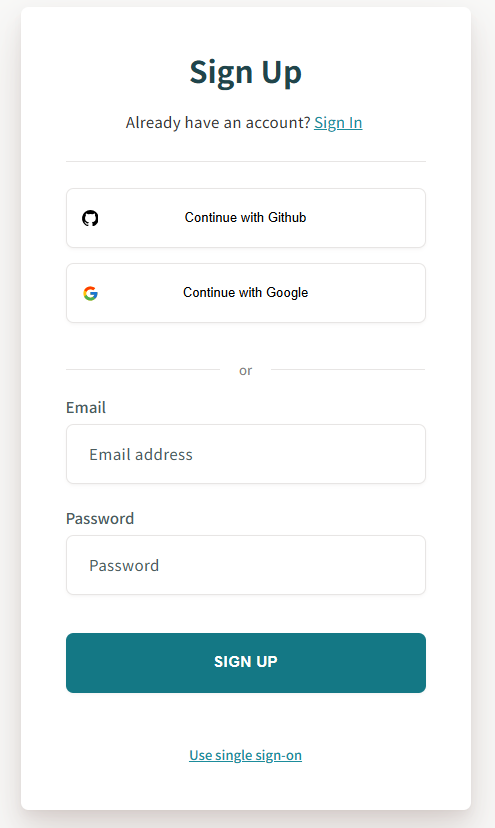The height and width of the screenshot is (828, 495).
Task: Focus the Password input field
Action: point(246,565)
